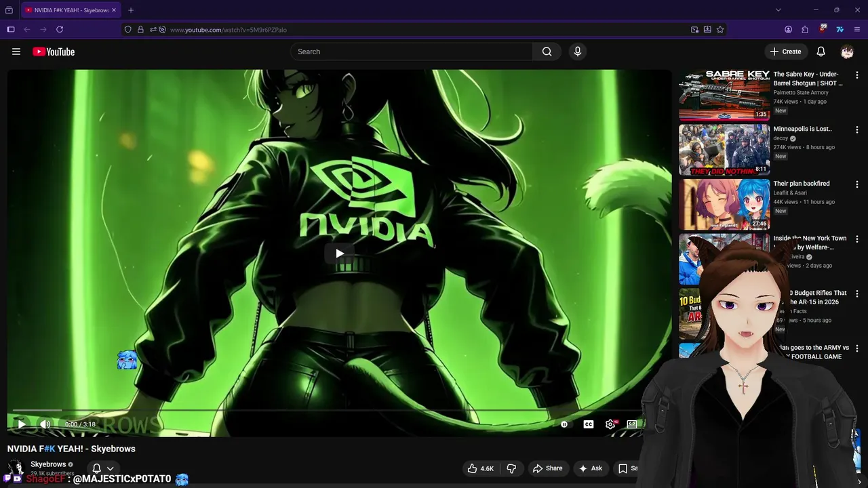Open the browser extensions puzzle icon
Image resolution: width=868 pixels, height=488 pixels.
pyautogui.click(x=805, y=30)
